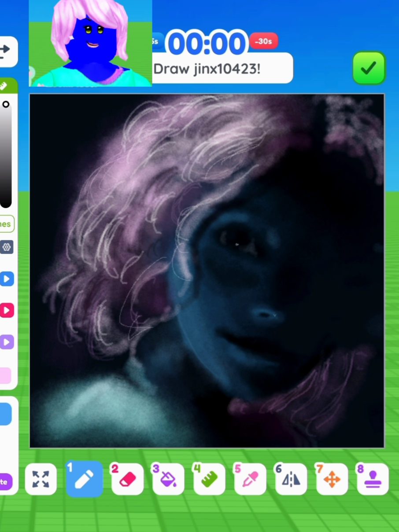Click the green outlined button in sidebar

[6, 224]
